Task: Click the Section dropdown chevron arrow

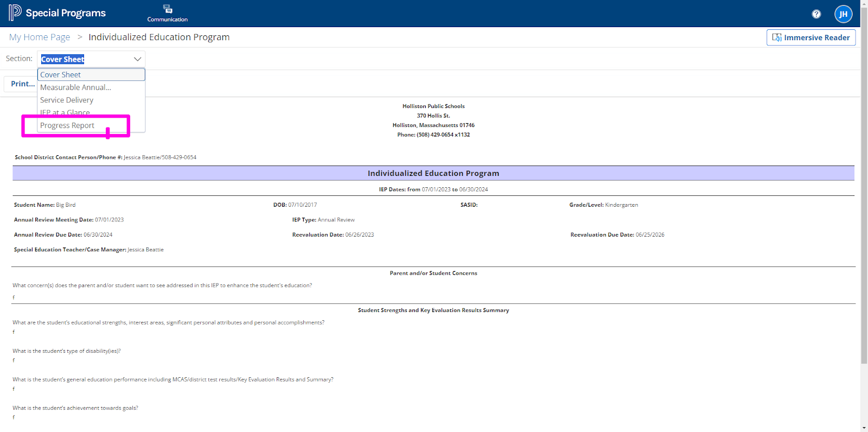Action: click(137, 59)
